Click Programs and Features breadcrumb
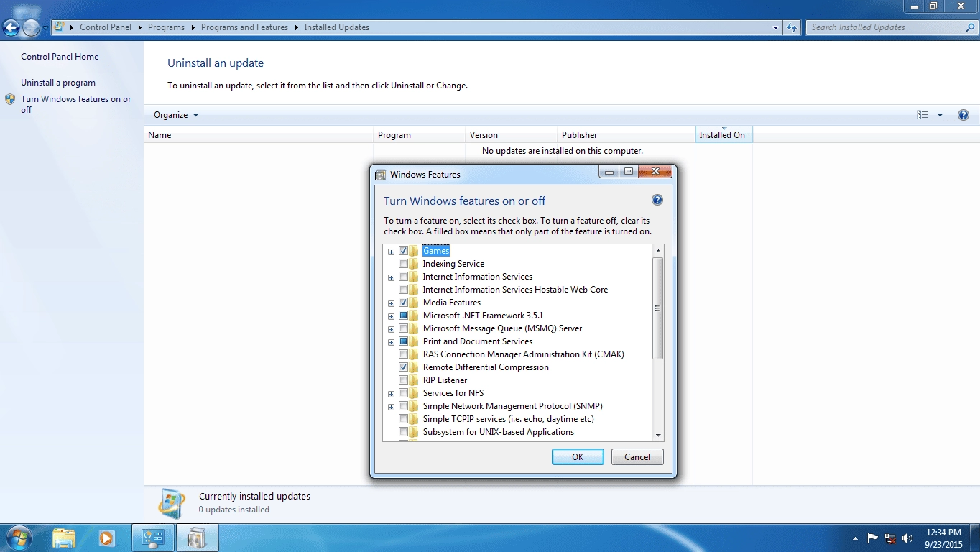The height and width of the screenshot is (552, 980). click(x=244, y=27)
